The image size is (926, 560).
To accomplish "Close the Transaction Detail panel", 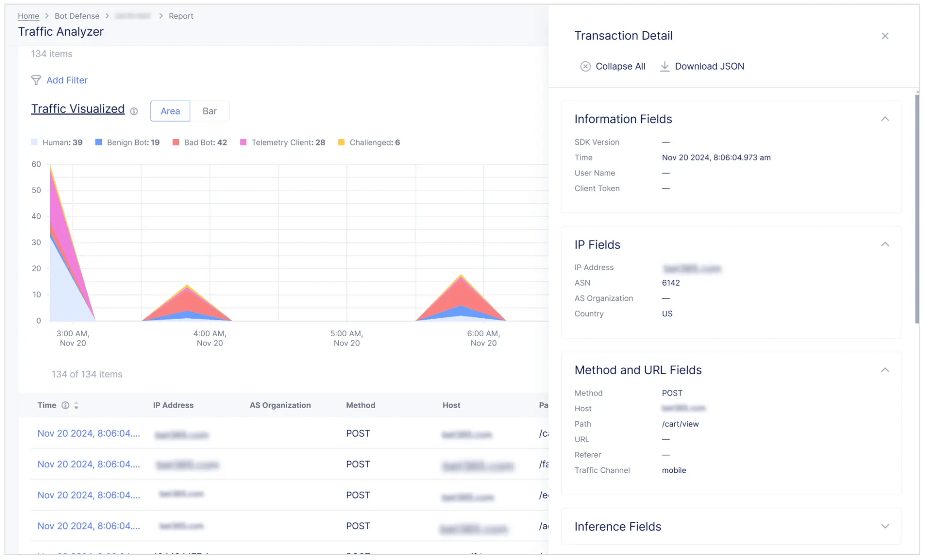I will (x=885, y=36).
